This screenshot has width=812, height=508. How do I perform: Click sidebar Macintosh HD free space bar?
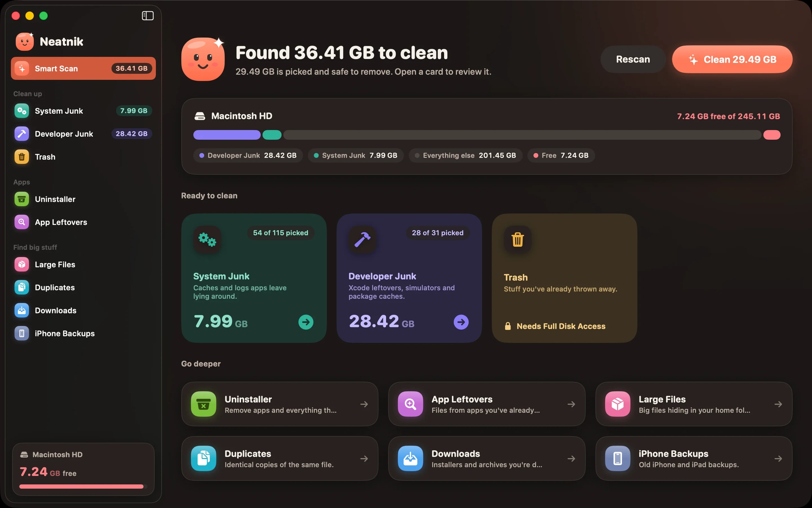coord(83,487)
